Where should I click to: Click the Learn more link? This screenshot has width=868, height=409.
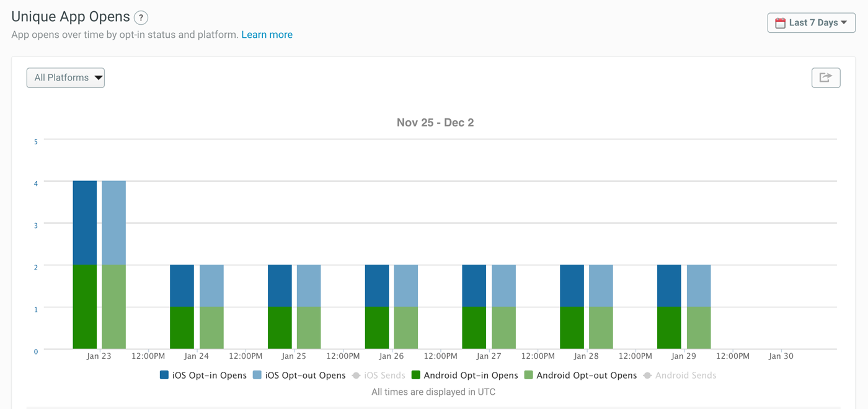(x=267, y=35)
